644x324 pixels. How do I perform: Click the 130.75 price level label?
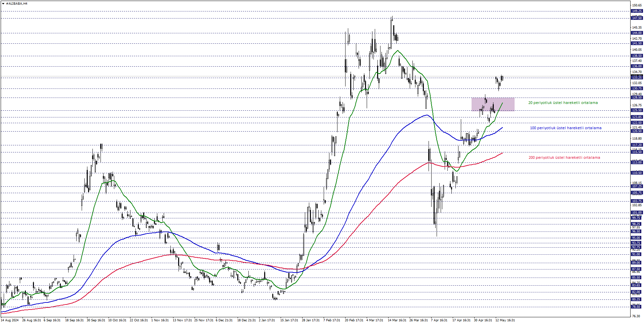(x=637, y=88)
